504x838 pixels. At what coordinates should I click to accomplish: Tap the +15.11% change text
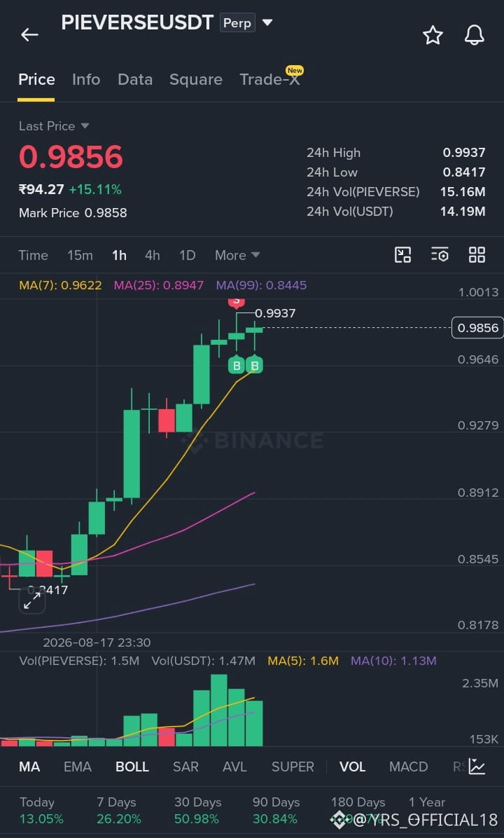[95, 190]
